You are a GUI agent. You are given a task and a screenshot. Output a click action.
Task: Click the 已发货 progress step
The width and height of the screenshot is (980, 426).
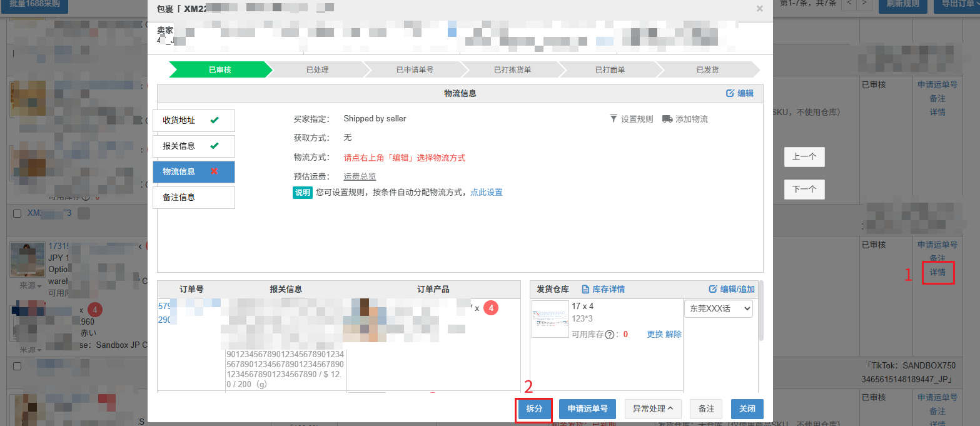[707, 69]
